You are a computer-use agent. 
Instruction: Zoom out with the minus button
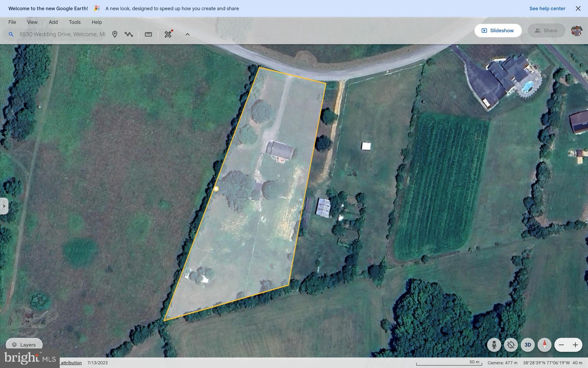[x=561, y=345]
